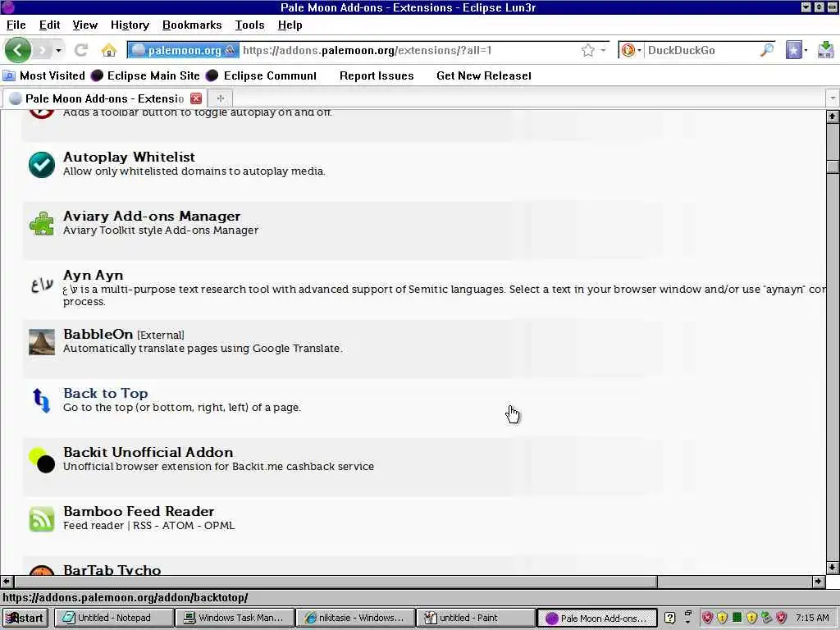Screen dimensions: 840x630
Task: Click the Bamboo Feed Reader RSS icon
Action: [x=42, y=519]
